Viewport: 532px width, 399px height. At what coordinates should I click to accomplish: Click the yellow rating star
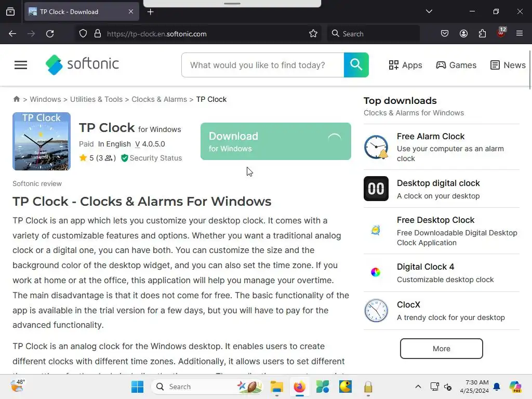[x=83, y=158]
